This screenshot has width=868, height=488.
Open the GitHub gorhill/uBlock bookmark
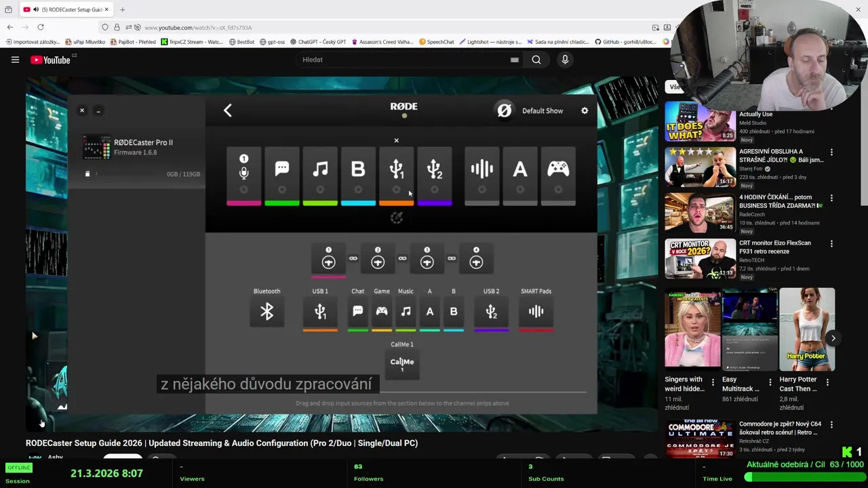[625, 42]
